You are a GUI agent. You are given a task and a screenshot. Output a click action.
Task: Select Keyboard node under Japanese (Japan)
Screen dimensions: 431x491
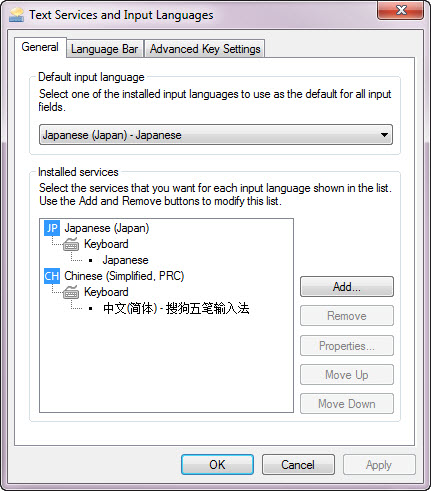click(106, 244)
